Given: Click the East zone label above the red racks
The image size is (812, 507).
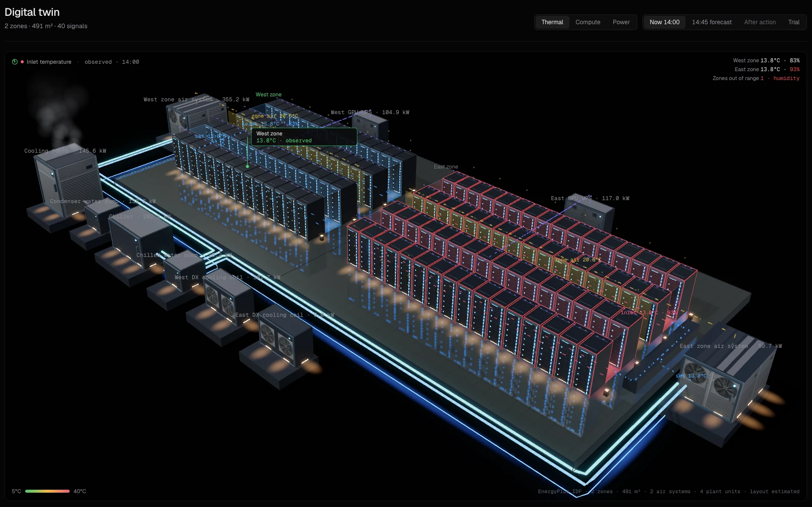Looking at the screenshot, I should click(446, 167).
